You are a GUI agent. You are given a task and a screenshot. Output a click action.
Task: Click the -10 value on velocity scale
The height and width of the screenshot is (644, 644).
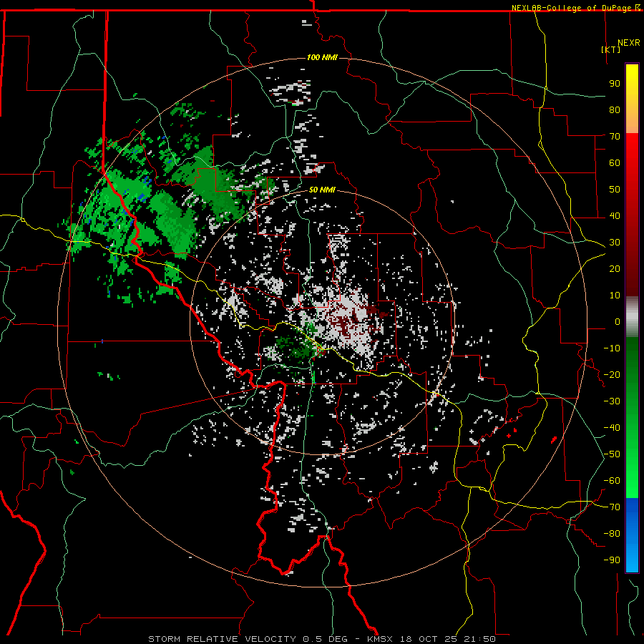612,348
